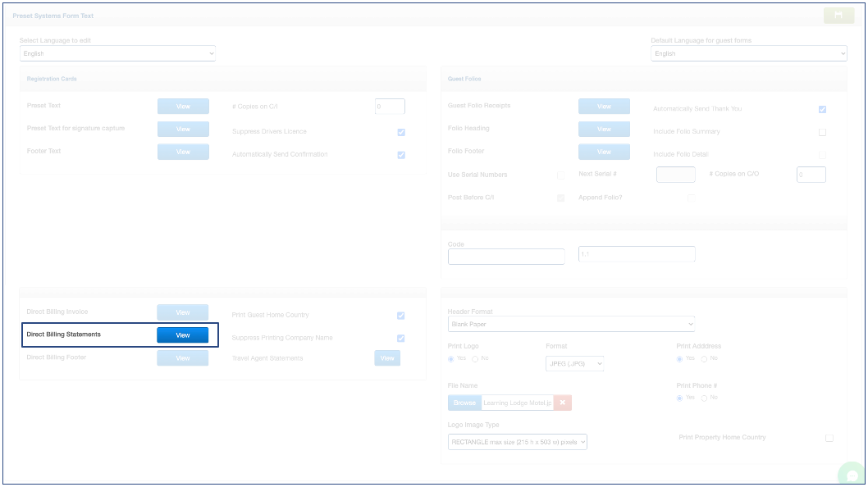Select Yes for Print Address
Screen dimensions: 868x487
[680, 359]
